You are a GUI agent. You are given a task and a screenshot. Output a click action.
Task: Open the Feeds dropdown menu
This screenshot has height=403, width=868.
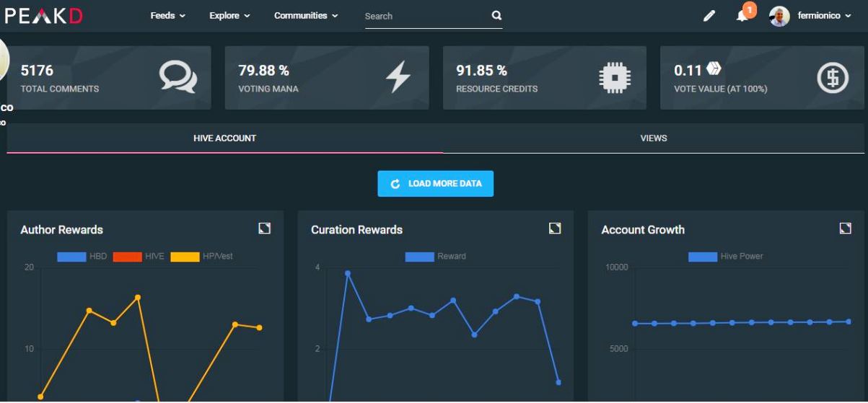[168, 16]
